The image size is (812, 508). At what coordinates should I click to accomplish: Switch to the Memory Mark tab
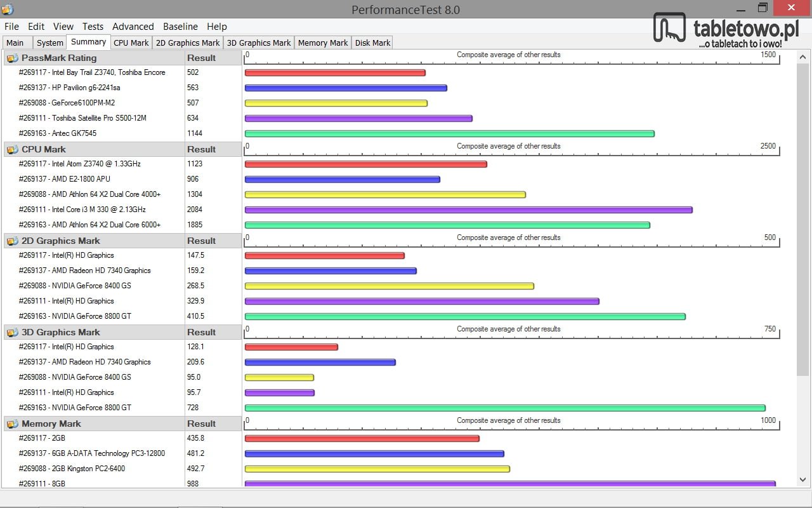click(323, 43)
